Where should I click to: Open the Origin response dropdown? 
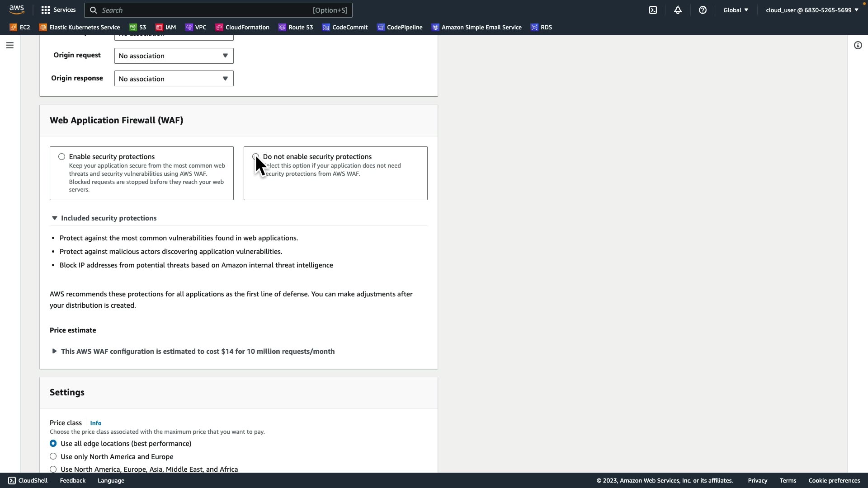pos(174,79)
